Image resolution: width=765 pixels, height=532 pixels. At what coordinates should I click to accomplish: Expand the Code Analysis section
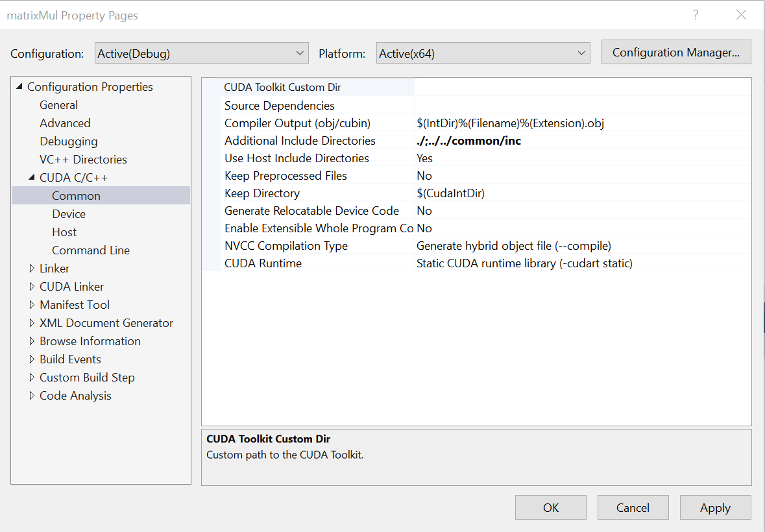[32, 395]
